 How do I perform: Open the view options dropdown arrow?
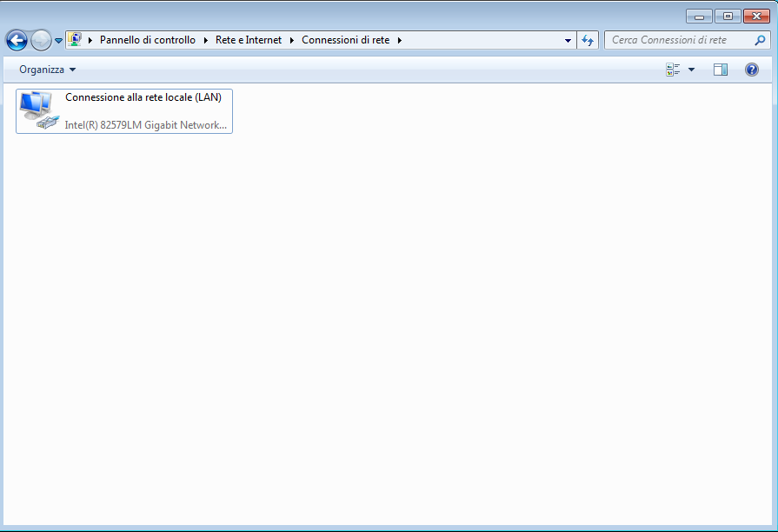[x=692, y=70]
